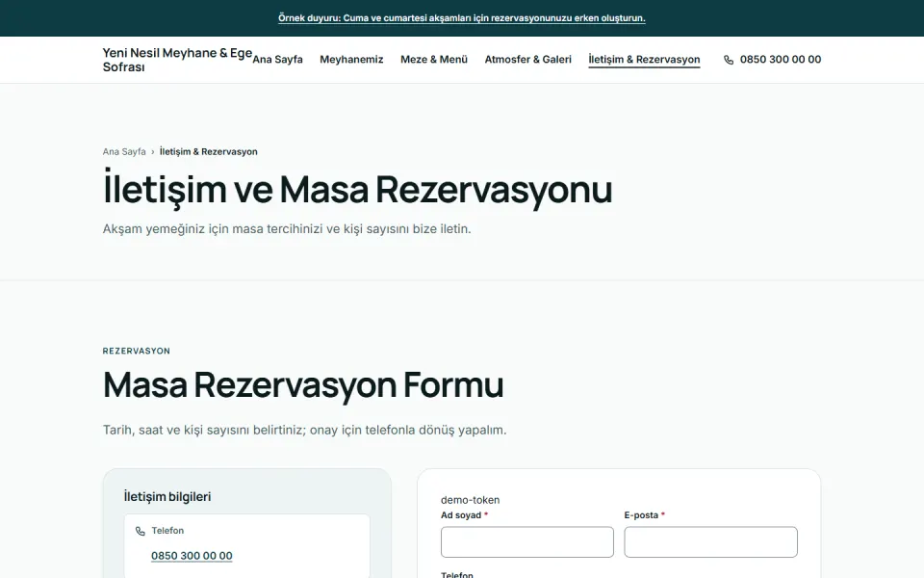Screen dimensions: 924x578
Task: Click the Yeni Nesil Meyhane & Ege Sofrası logo
Action: click(x=177, y=60)
